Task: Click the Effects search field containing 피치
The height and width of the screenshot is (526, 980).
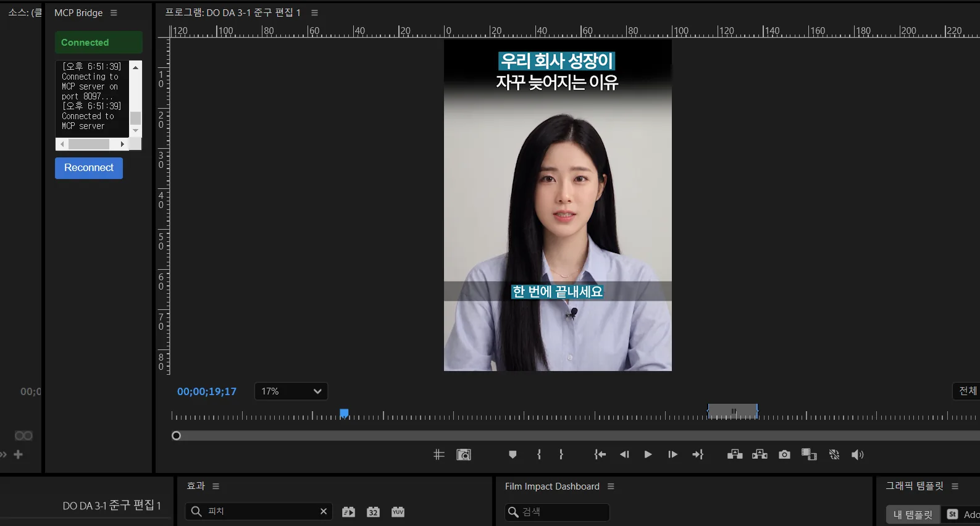Action: [259, 512]
